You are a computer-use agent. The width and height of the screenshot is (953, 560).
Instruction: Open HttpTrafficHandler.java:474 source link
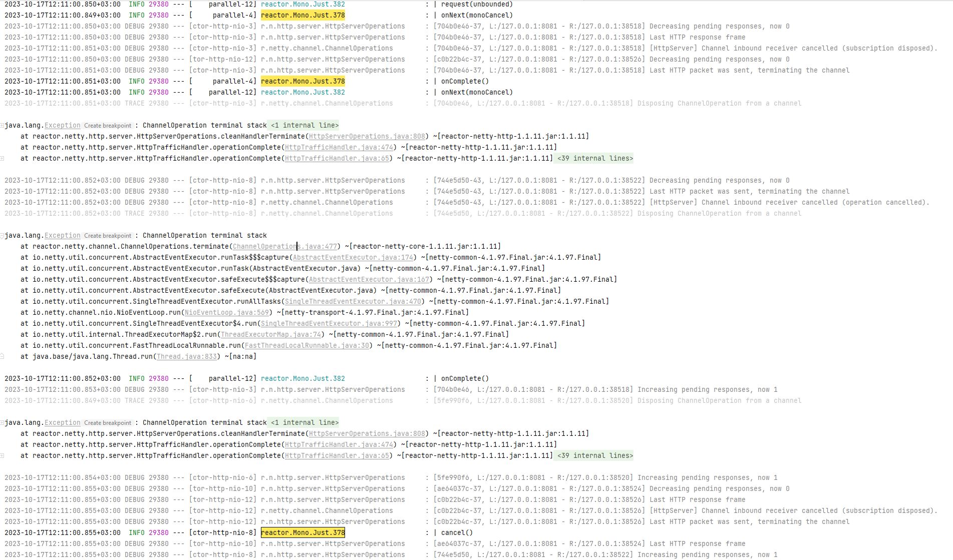pos(338,147)
